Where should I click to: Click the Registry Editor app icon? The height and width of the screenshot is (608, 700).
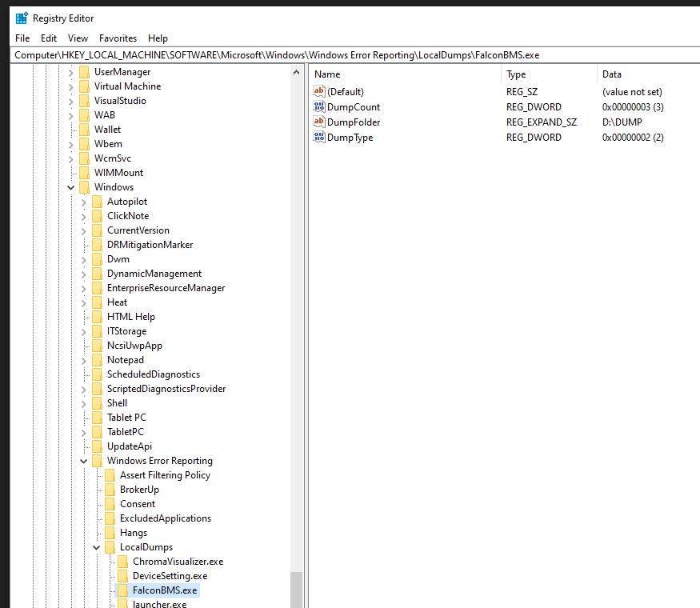tap(22, 18)
